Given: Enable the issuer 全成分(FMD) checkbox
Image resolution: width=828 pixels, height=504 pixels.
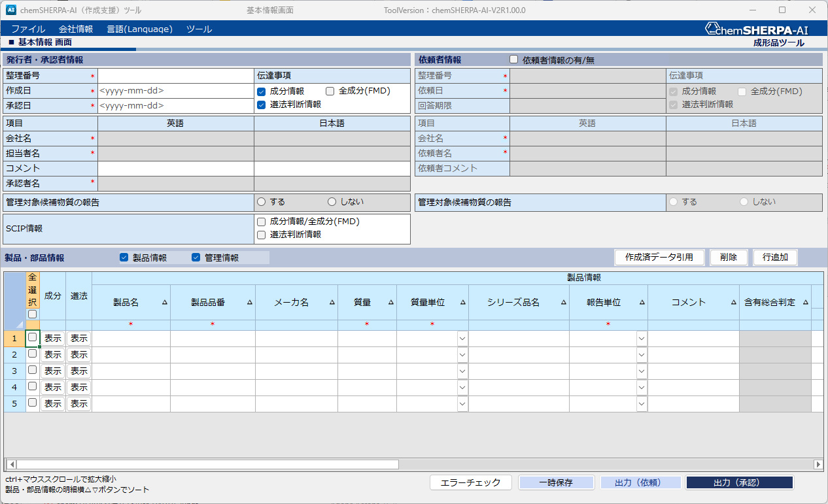Looking at the screenshot, I should [330, 92].
